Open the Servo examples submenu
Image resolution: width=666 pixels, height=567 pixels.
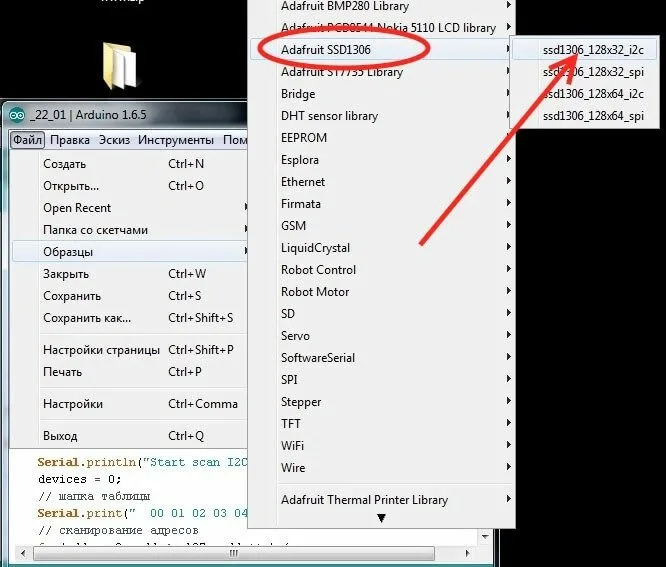(x=382, y=336)
